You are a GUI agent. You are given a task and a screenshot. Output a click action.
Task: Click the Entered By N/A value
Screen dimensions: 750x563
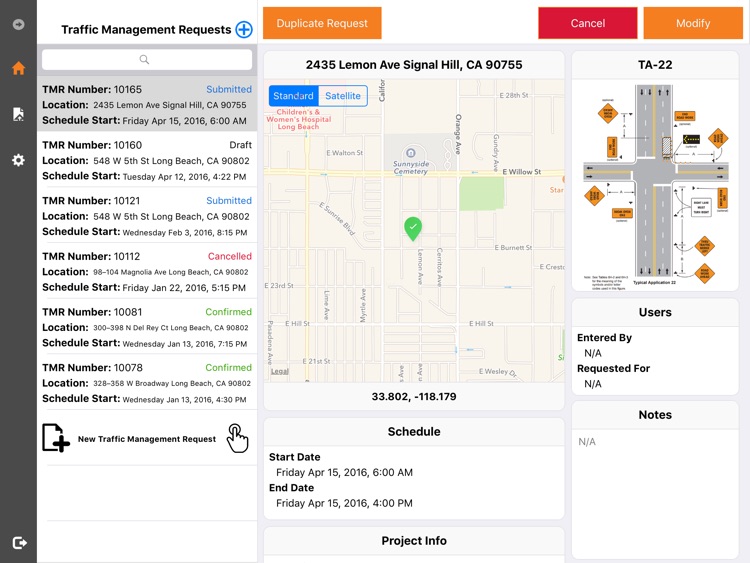pos(593,353)
